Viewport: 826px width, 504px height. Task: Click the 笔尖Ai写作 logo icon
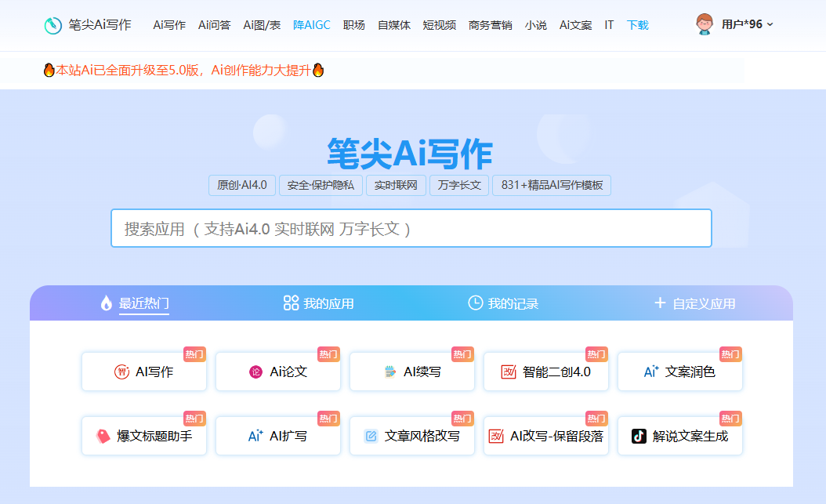(53, 24)
